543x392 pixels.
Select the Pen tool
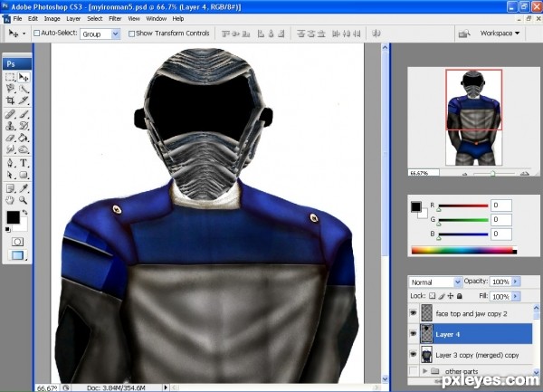[10, 163]
